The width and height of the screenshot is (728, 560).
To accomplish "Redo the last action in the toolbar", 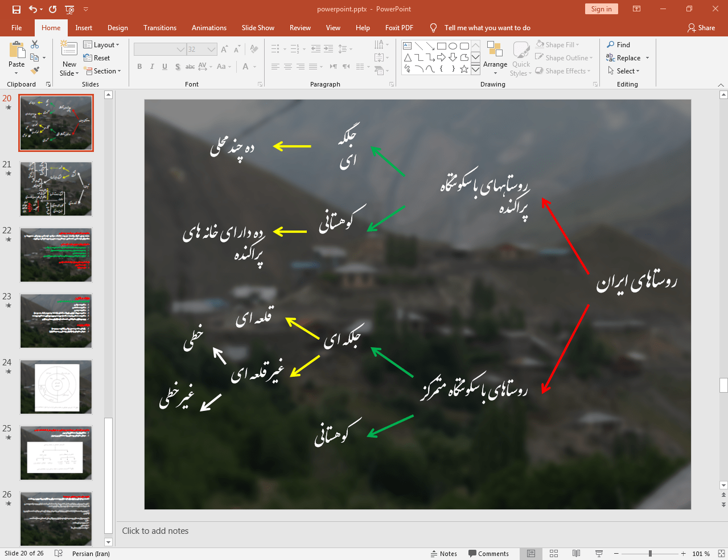I will [53, 9].
